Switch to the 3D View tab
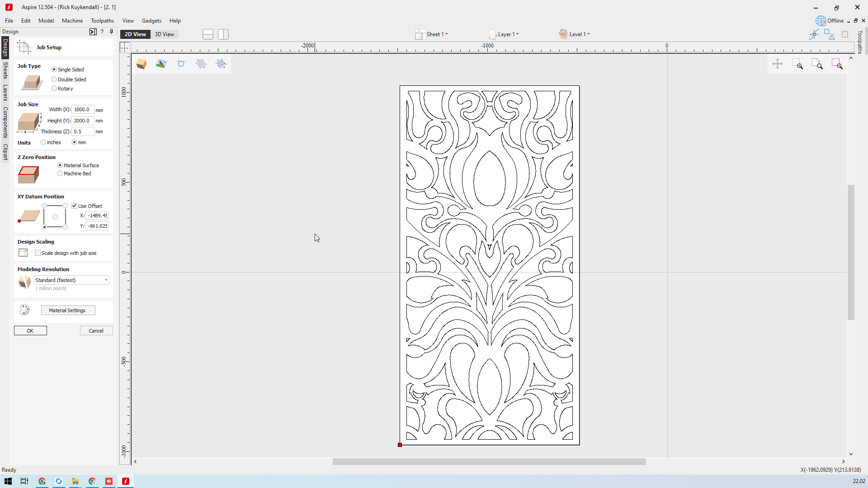 164,34
